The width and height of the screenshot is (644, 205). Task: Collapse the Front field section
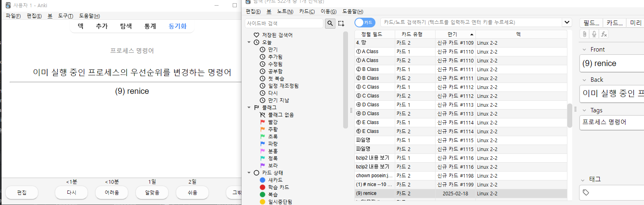coord(584,50)
